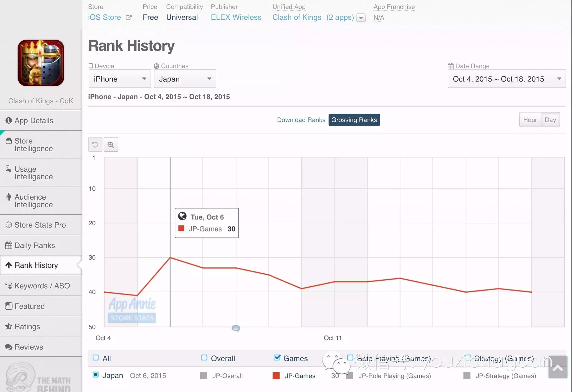Image resolution: width=572 pixels, height=392 pixels.
Task: Open the iPhone device dropdown
Action: point(120,79)
